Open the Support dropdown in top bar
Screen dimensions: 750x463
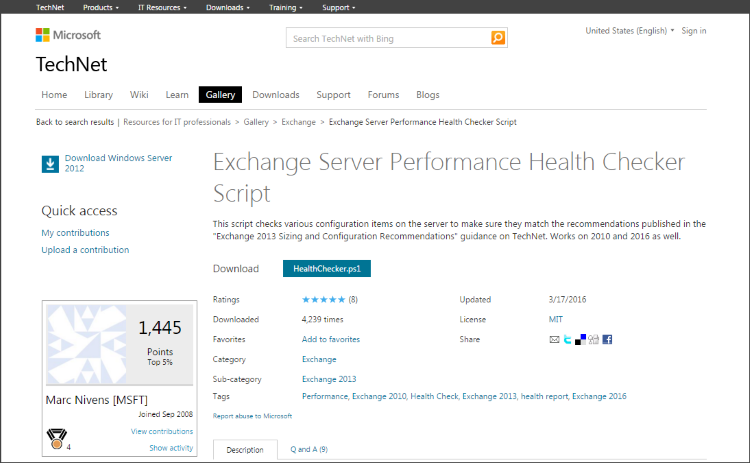(339, 7)
